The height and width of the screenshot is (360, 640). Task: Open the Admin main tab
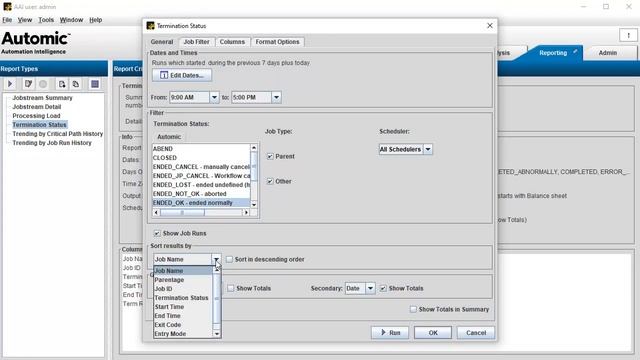coord(608,53)
